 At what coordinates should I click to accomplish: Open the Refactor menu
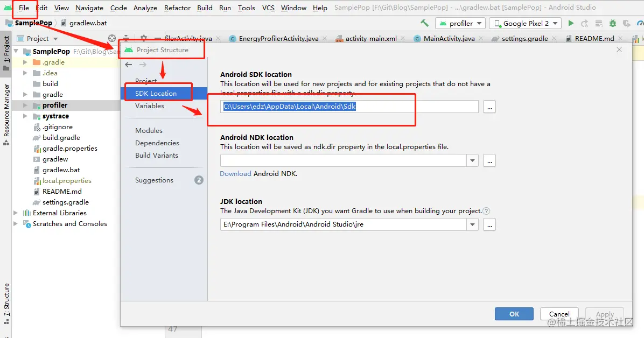177,8
